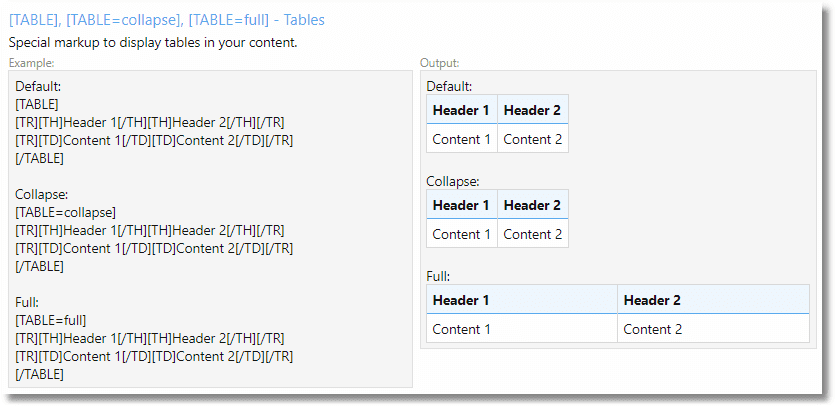Click the "Example:" panel label

[x=31, y=63]
